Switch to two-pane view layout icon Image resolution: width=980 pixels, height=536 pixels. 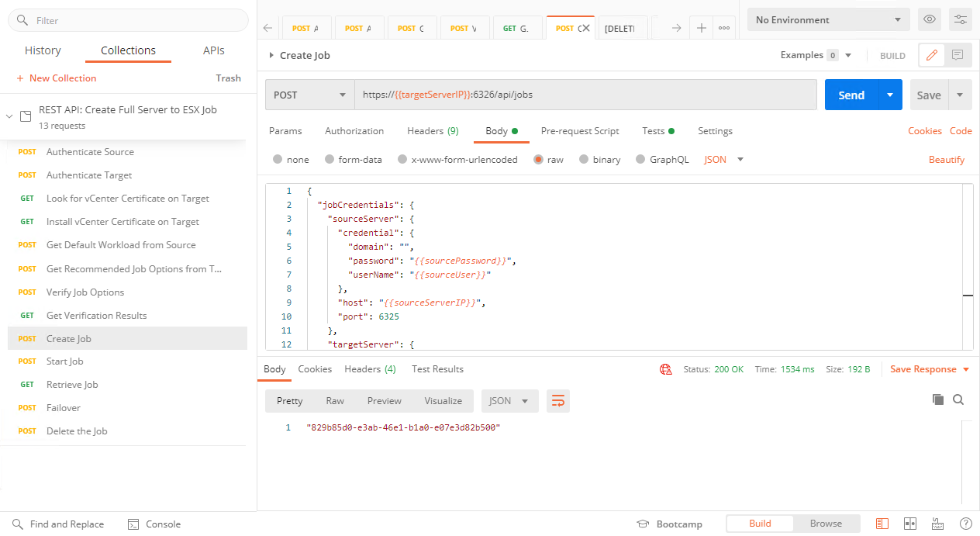click(x=910, y=524)
